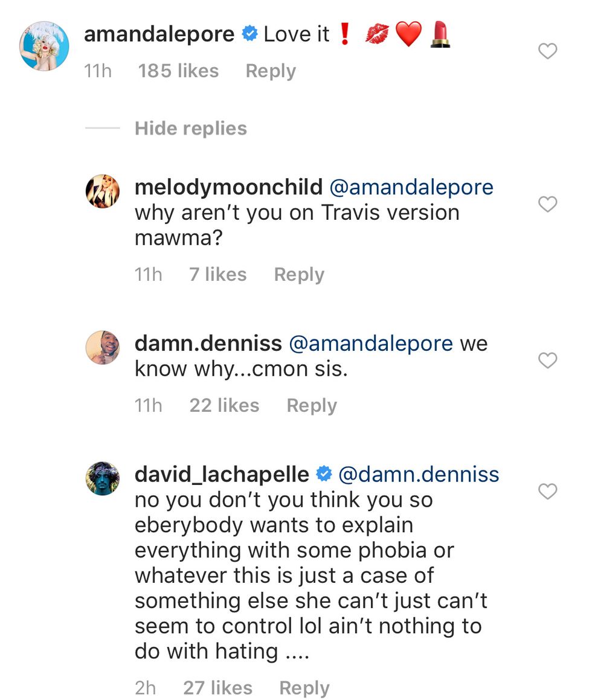Image resolution: width=592 pixels, height=700 pixels.
Task: Open david_lachapelle's profile avatar
Action: [103, 479]
